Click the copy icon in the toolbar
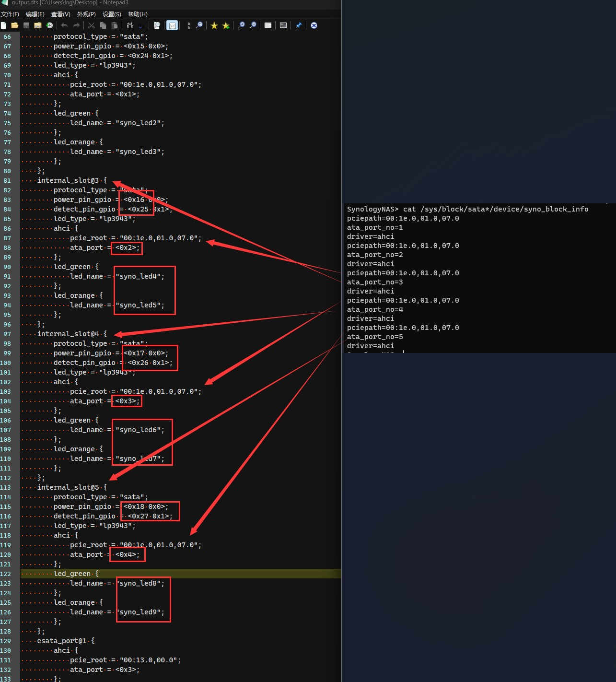 point(103,25)
